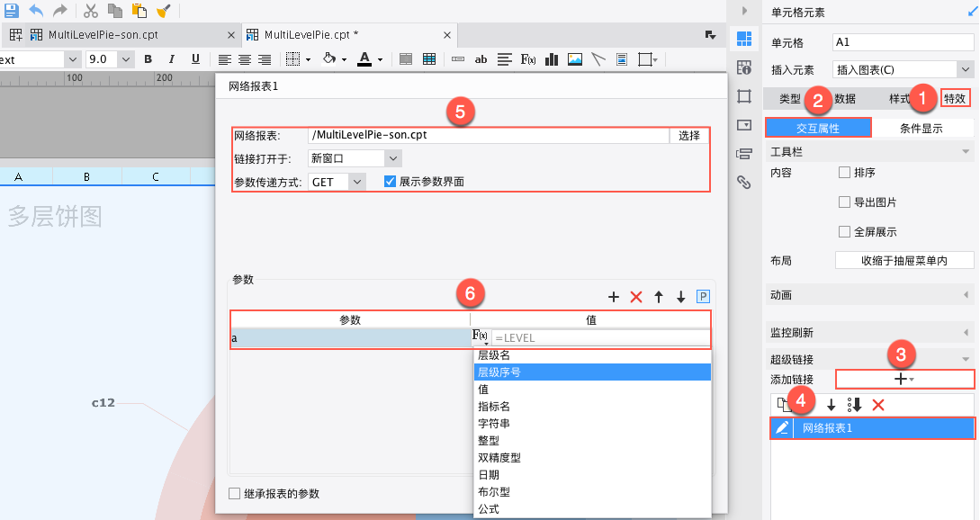Choose 层级名 from the value list
980x520 pixels.
click(x=592, y=355)
